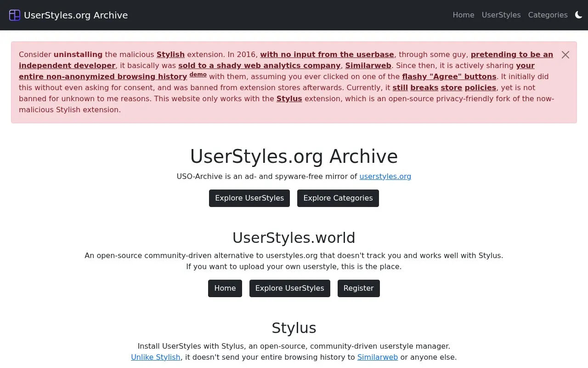Toggle dark mode with the moon icon
The height and width of the screenshot is (368, 588).
578,15
